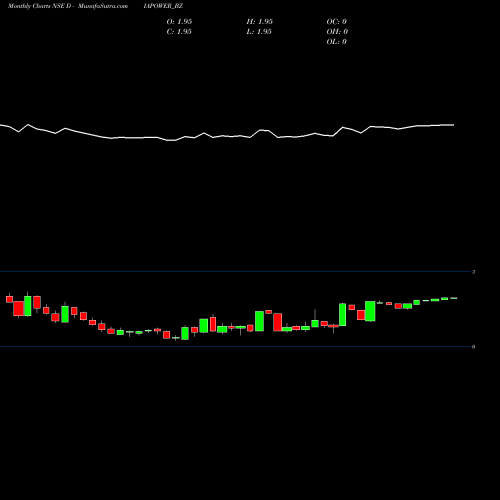Click the axis label 3 on price scale
Image resolution: width=500 pixels, height=500 pixels.
tap(473, 272)
